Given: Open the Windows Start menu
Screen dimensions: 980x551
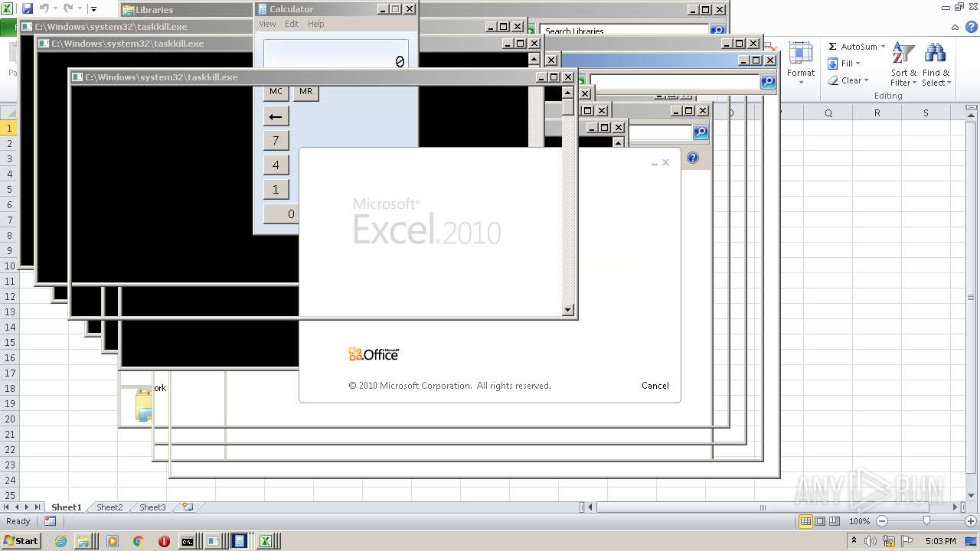Looking at the screenshot, I should click(21, 540).
